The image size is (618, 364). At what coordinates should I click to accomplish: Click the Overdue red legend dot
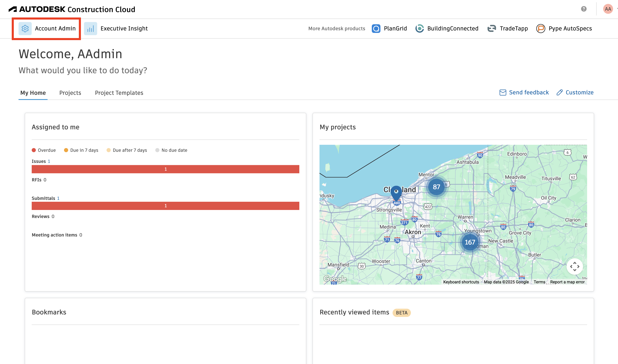[x=34, y=150]
